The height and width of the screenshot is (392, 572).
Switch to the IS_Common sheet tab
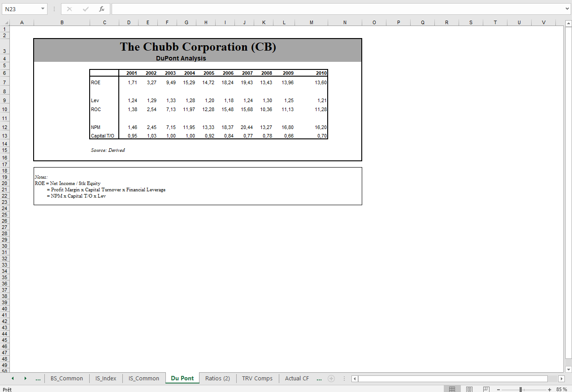tap(144, 379)
